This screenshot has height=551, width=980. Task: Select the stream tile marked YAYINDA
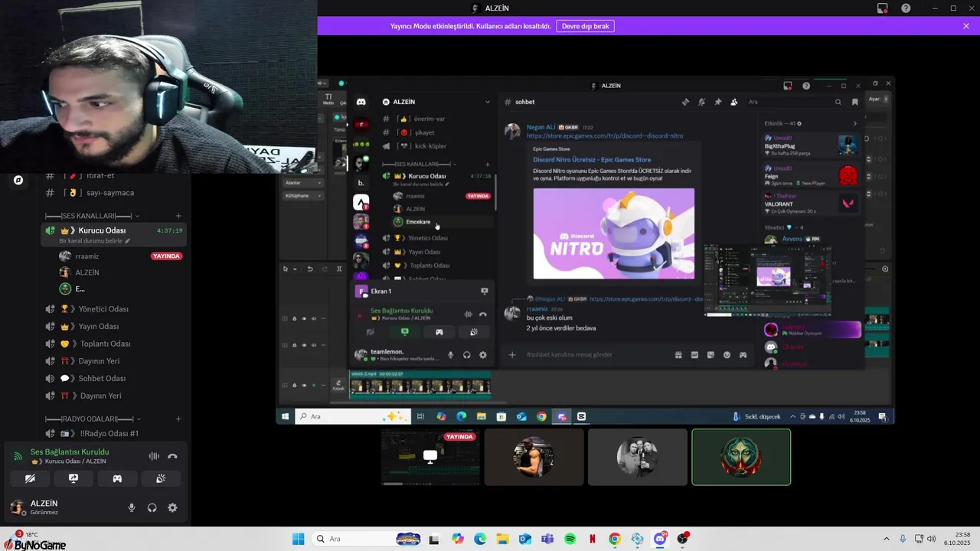click(x=430, y=457)
